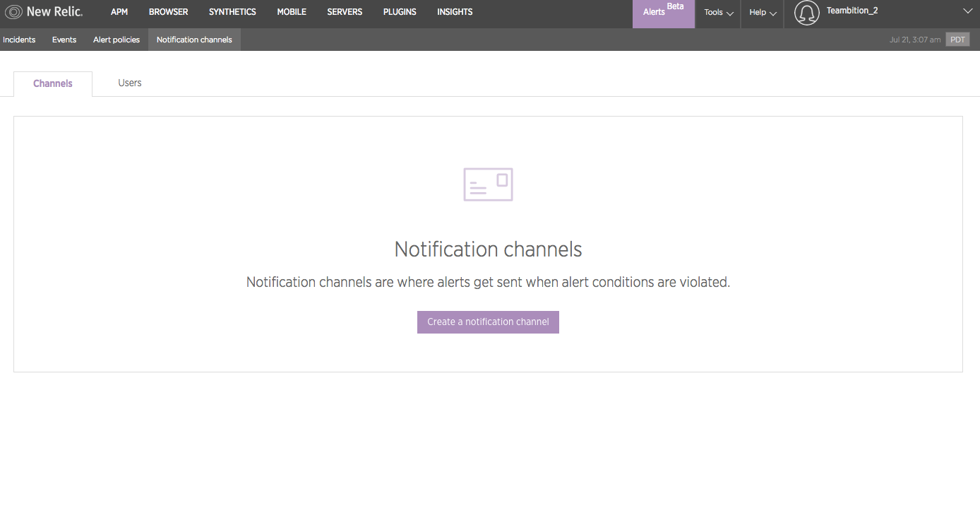
Task: Open INSIGHTS from the top bar
Action: 455,12
